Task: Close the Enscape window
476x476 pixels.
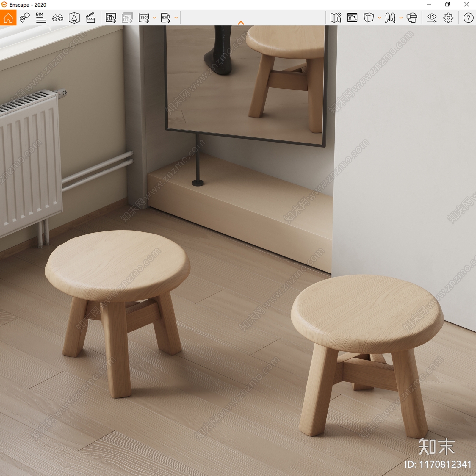Action: tap(466, 4)
